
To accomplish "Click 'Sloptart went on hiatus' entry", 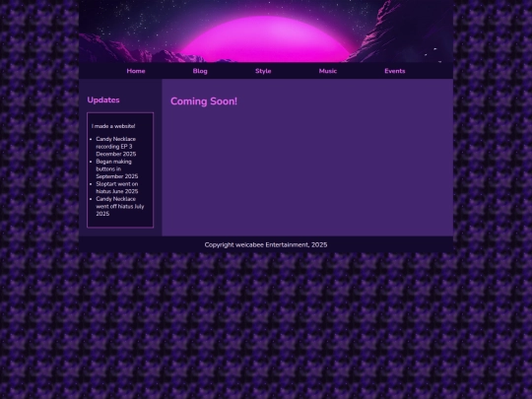I will click(x=116, y=187).
